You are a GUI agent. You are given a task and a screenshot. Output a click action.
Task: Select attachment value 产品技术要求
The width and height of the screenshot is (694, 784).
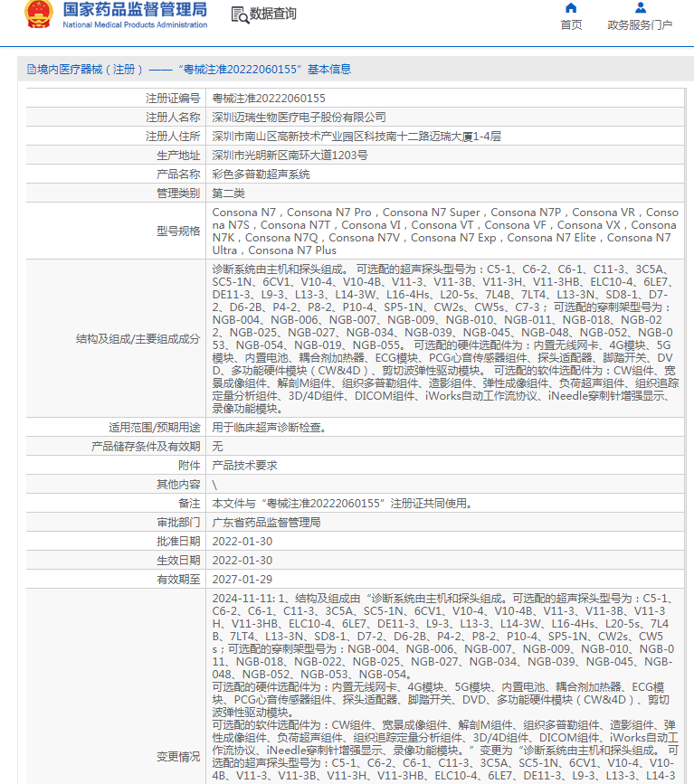[244, 466]
